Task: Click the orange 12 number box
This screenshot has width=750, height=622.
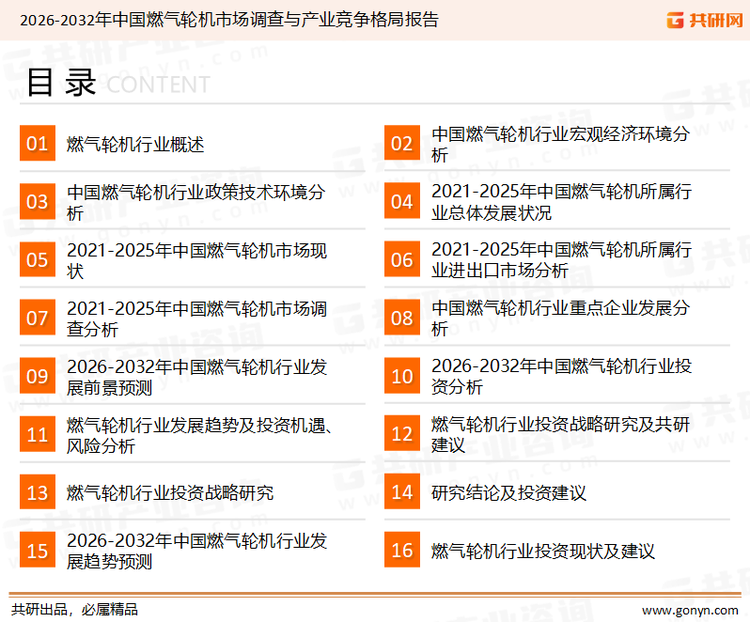Action: tap(402, 434)
